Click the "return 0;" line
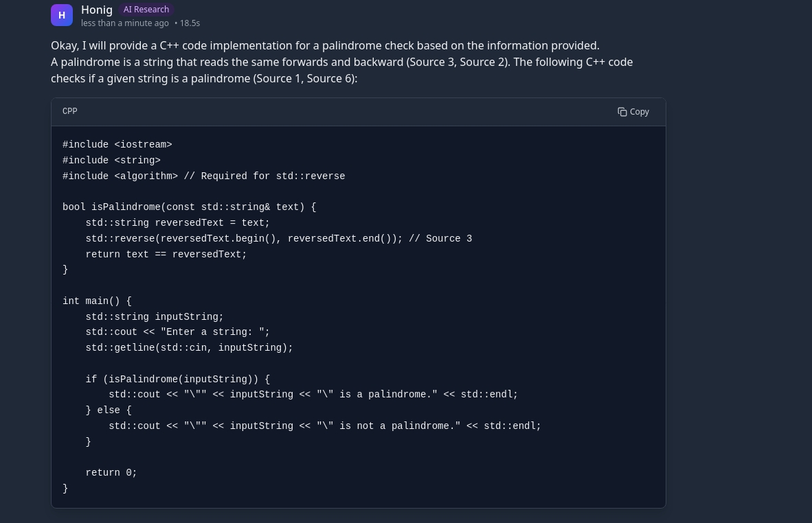The image size is (812, 523). (111, 473)
